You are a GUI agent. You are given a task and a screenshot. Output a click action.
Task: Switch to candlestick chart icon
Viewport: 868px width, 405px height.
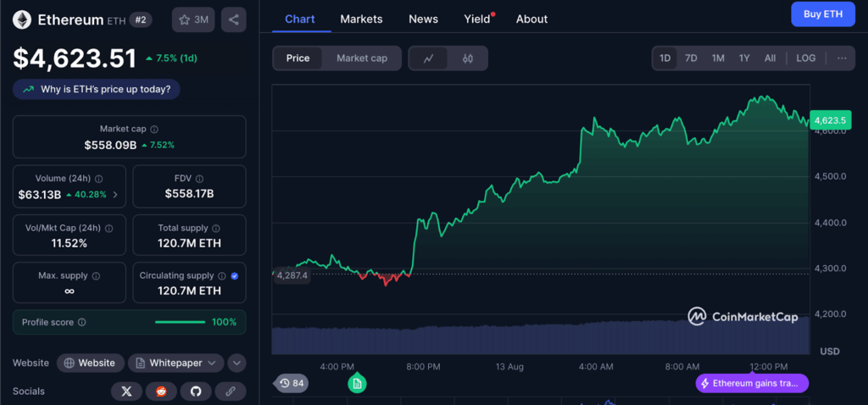coord(467,58)
